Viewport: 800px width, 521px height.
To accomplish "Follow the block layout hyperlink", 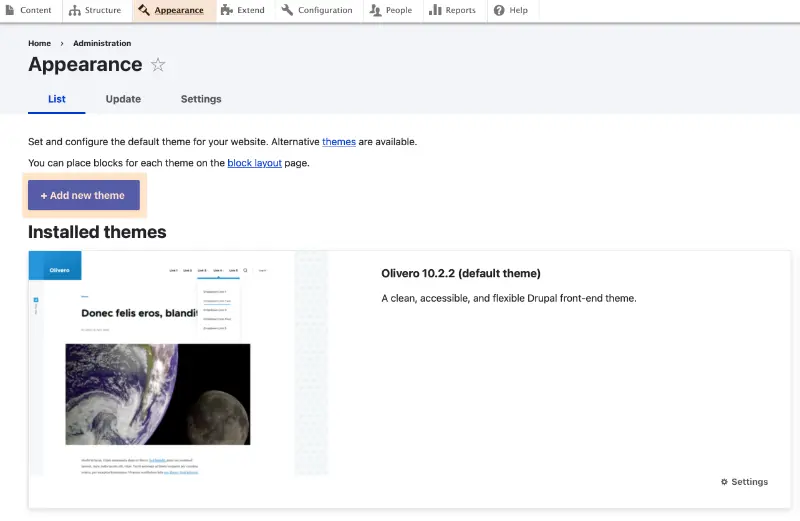I will (x=254, y=163).
